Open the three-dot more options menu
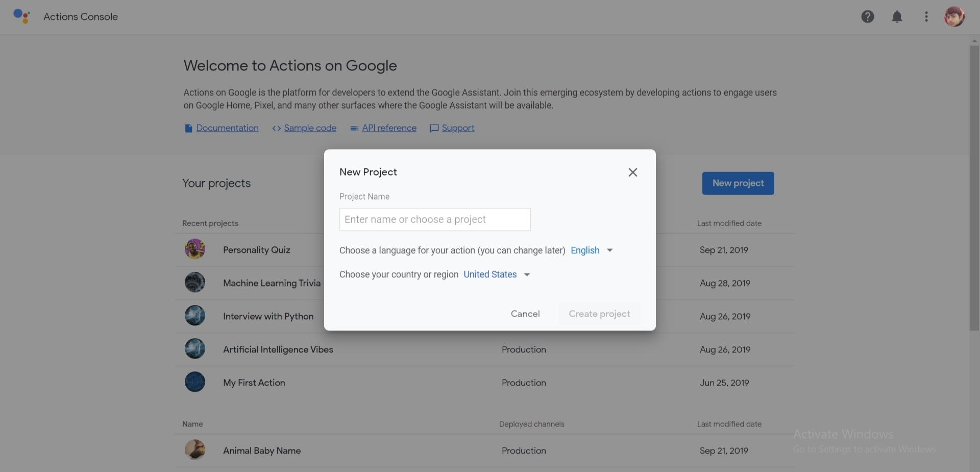The height and width of the screenshot is (472, 980). tap(926, 17)
